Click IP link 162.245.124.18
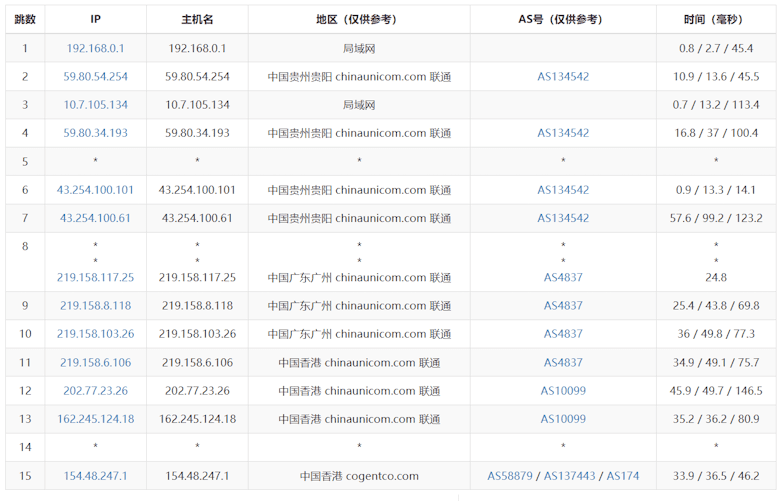The height and width of the screenshot is (501, 780). pos(96,419)
